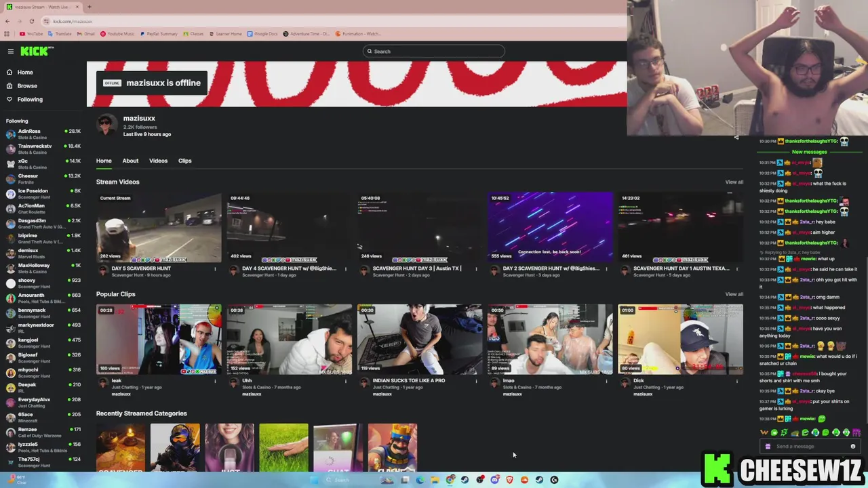Switch to the channel Home tab
Viewport: 868px width, 488px height.
pos(104,161)
